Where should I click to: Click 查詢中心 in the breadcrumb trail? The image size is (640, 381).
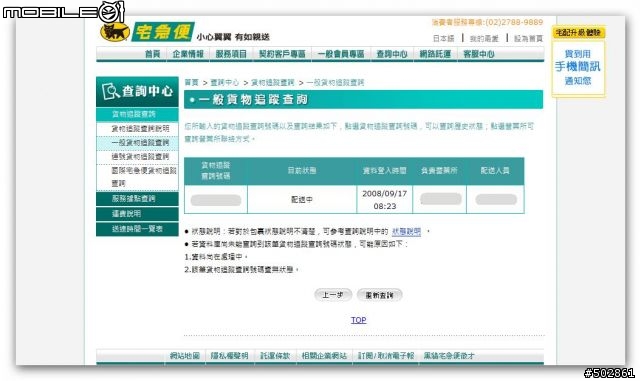point(224,82)
